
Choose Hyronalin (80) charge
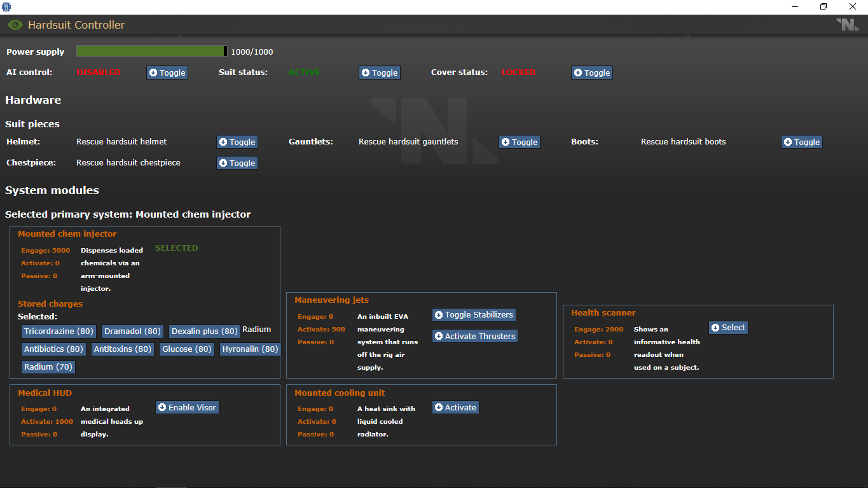point(251,349)
